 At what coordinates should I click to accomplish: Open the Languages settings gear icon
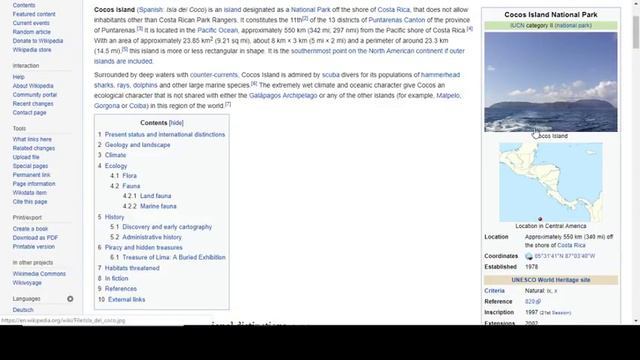[x=70, y=299]
